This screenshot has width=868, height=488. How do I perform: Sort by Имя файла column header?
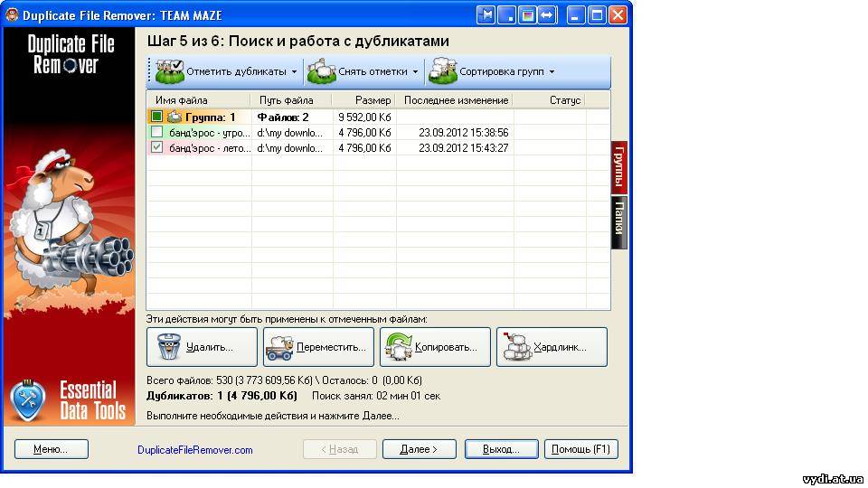point(199,100)
